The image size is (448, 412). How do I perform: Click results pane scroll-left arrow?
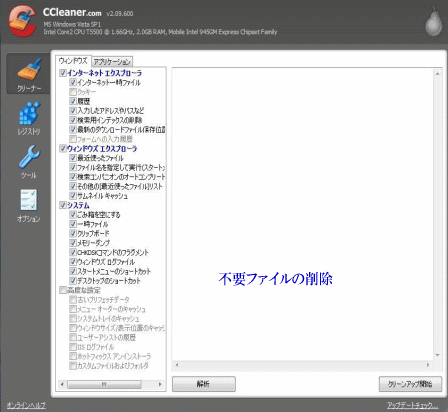click(177, 365)
